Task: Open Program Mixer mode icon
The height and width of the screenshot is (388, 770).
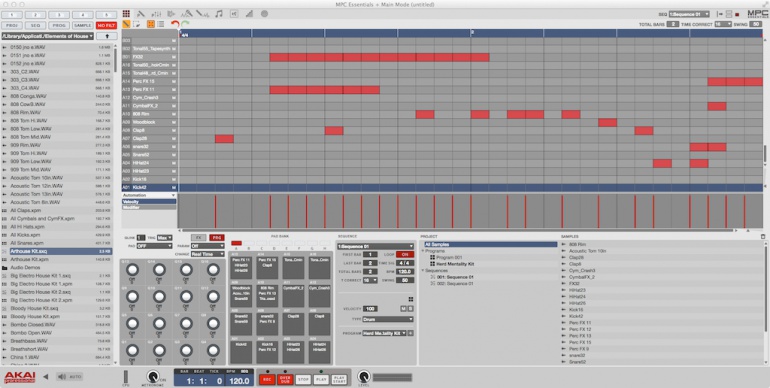Action: (x=157, y=14)
